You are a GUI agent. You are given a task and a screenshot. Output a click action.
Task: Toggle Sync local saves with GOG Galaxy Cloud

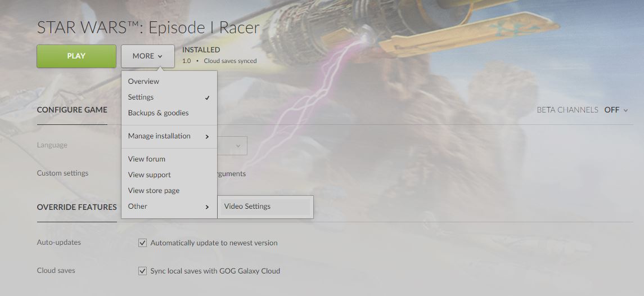pos(142,271)
